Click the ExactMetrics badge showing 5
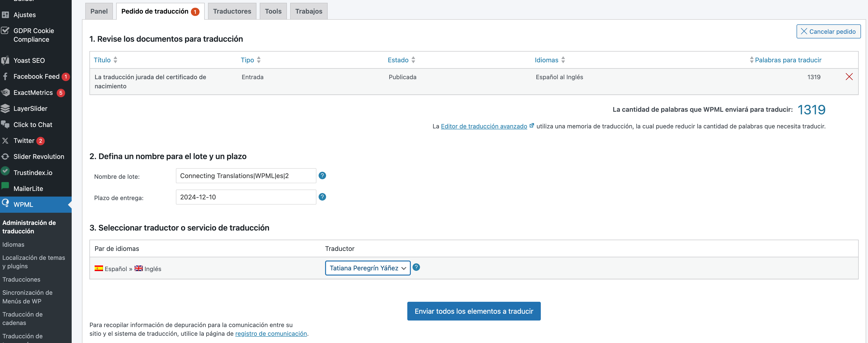 (61, 93)
